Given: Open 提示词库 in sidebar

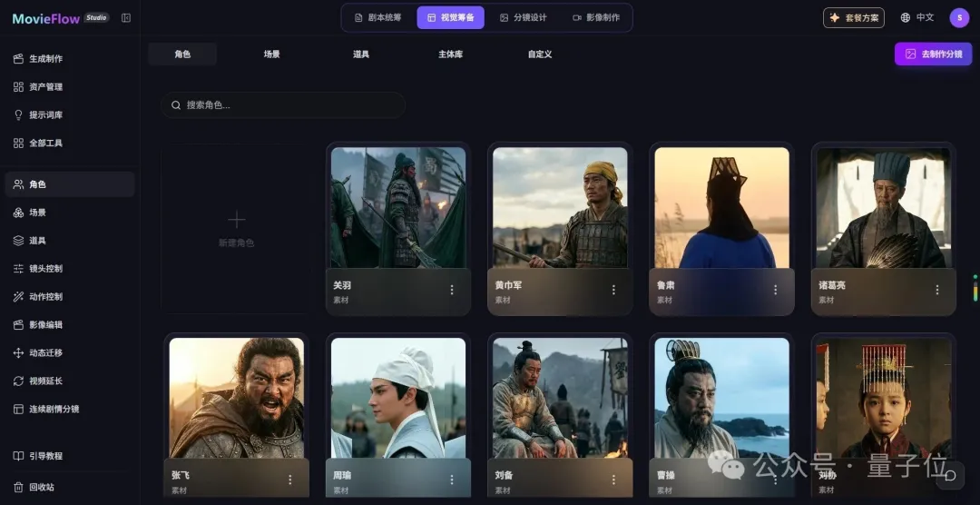Looking at the screenshot, I should (38, 115).
